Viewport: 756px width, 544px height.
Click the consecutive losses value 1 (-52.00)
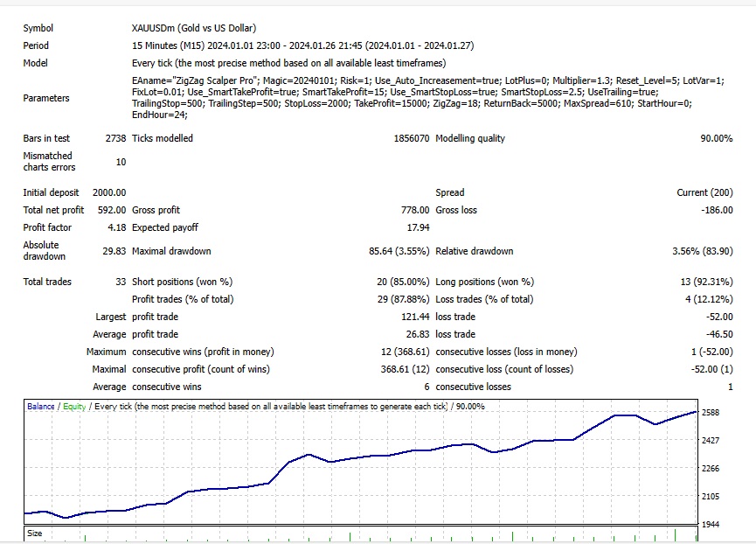pyautogui.click(x=711, y=352)
